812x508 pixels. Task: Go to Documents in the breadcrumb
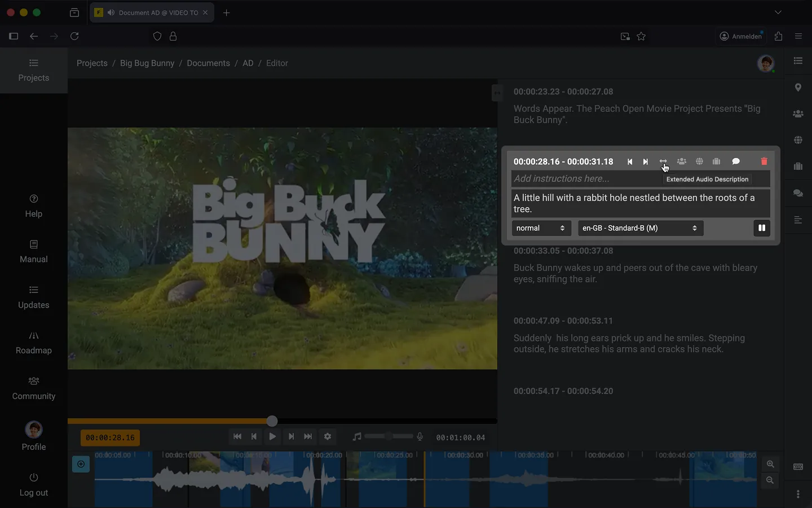[208, 63]
